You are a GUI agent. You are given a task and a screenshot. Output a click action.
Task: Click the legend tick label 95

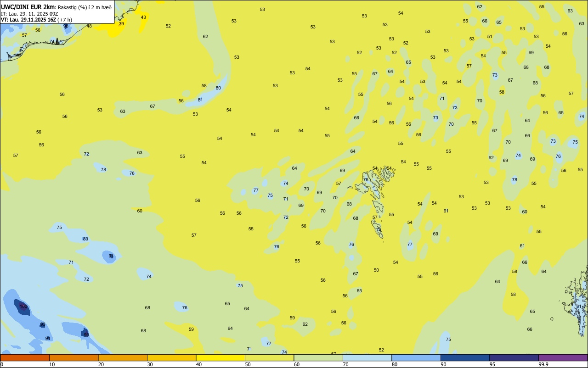point(492,364)
